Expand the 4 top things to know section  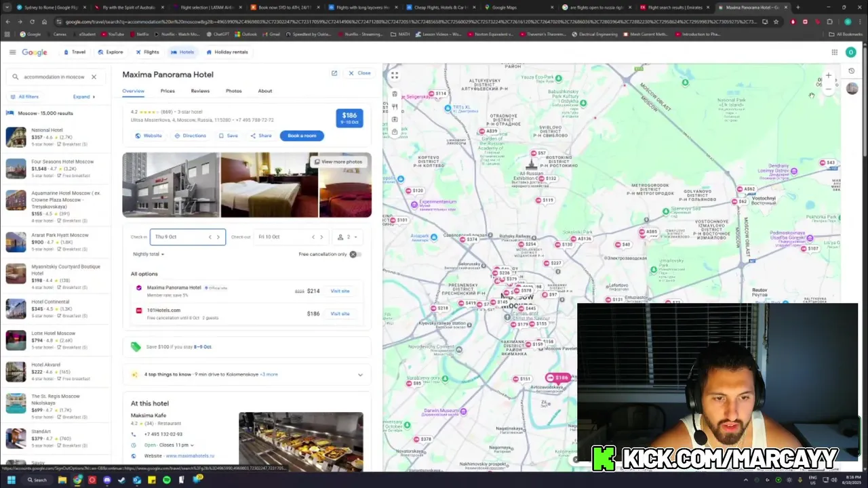[x=360, y=374]
